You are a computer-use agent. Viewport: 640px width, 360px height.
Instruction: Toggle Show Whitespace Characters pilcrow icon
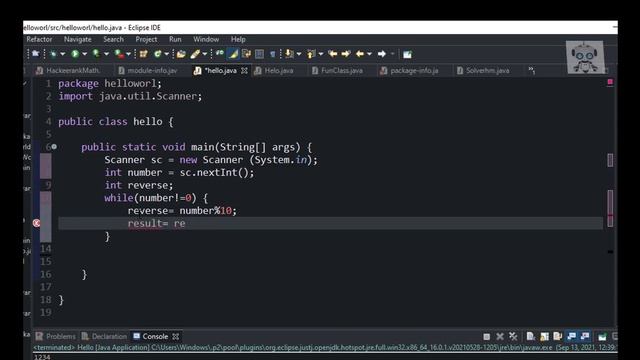pos(272,54)
